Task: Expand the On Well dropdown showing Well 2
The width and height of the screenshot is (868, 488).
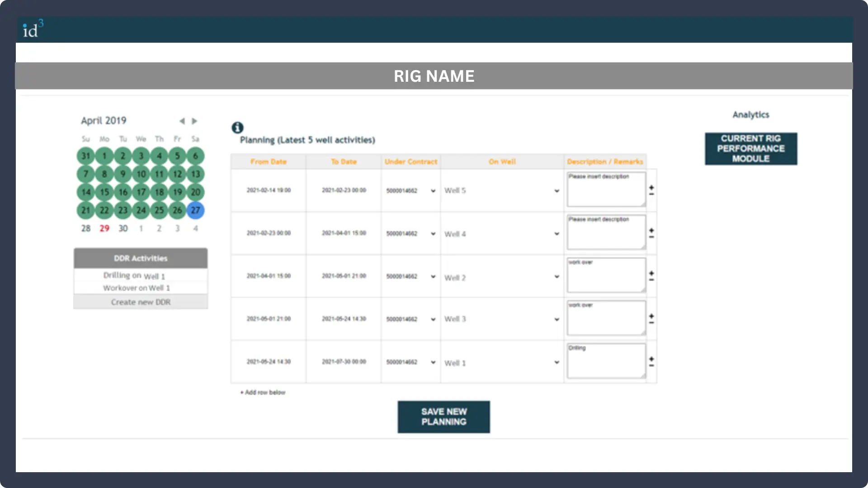Action: coord(502,277)
